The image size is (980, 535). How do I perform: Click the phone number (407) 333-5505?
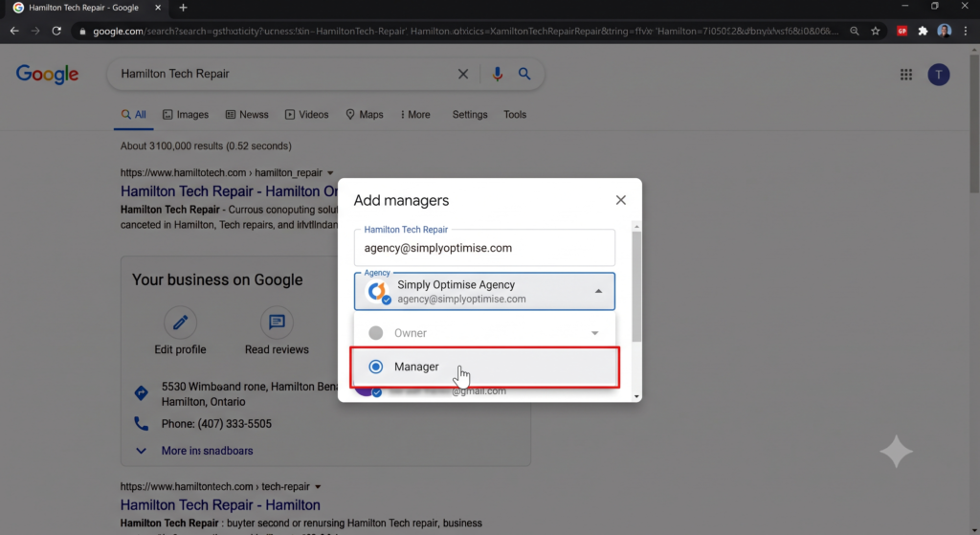(x=234, y=424)
